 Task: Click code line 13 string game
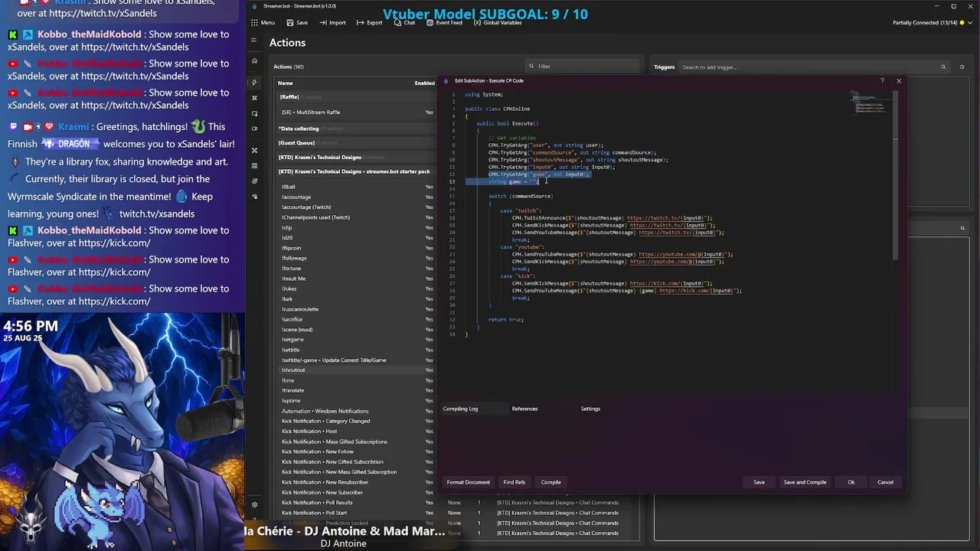point(512,181)
